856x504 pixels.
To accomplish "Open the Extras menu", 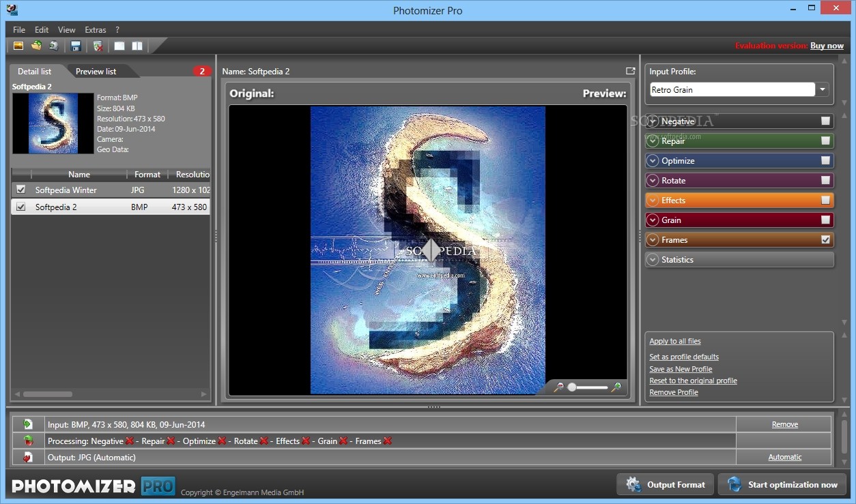I will point(96,30).
